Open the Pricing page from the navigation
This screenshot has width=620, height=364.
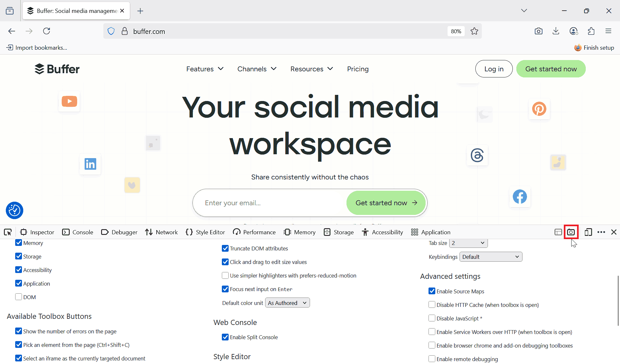click(358, 69)
